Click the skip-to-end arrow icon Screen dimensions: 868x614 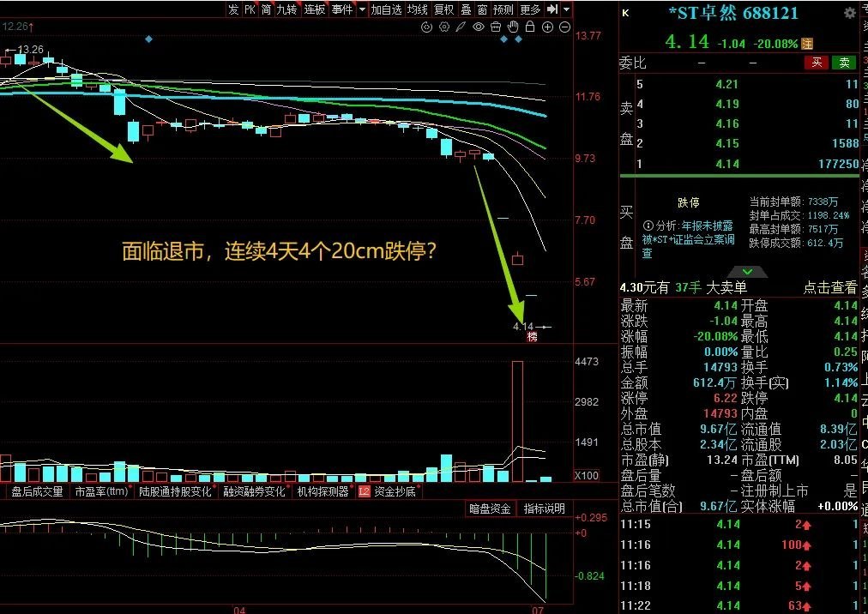(x=552, y=9)
